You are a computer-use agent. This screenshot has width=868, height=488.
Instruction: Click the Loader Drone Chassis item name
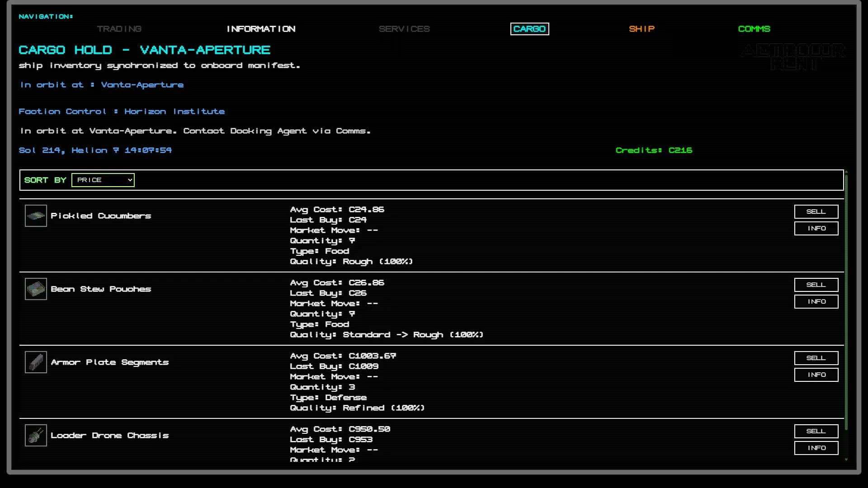[110, 436]
